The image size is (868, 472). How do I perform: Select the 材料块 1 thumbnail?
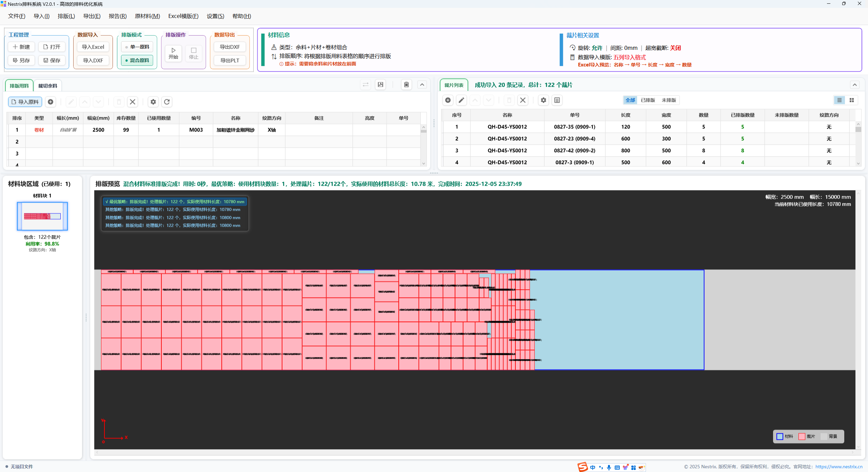42,216
